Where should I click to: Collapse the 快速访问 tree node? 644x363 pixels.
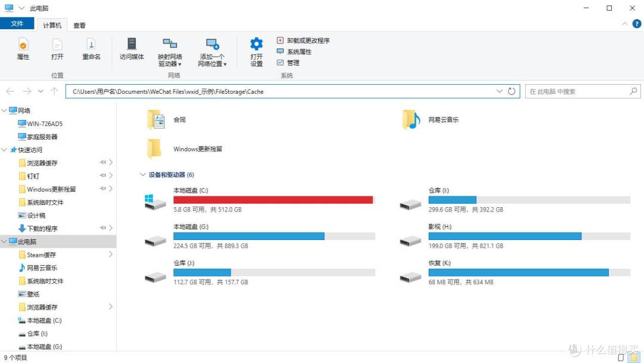click(4, 150)
